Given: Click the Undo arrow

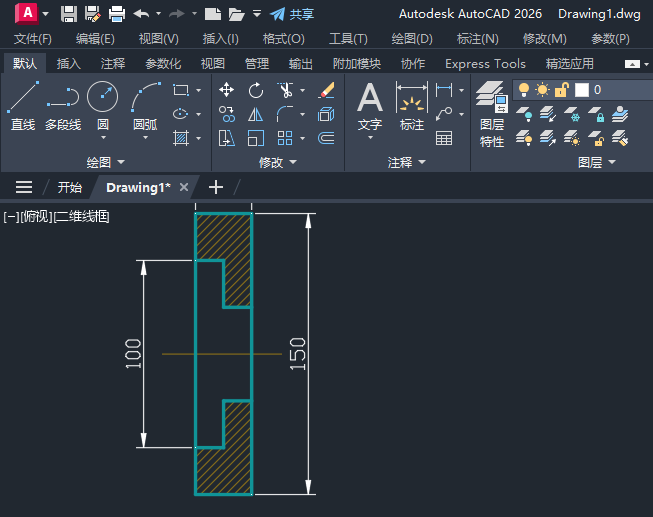Looking at the screenshot, I should click(x=142, y=14).
